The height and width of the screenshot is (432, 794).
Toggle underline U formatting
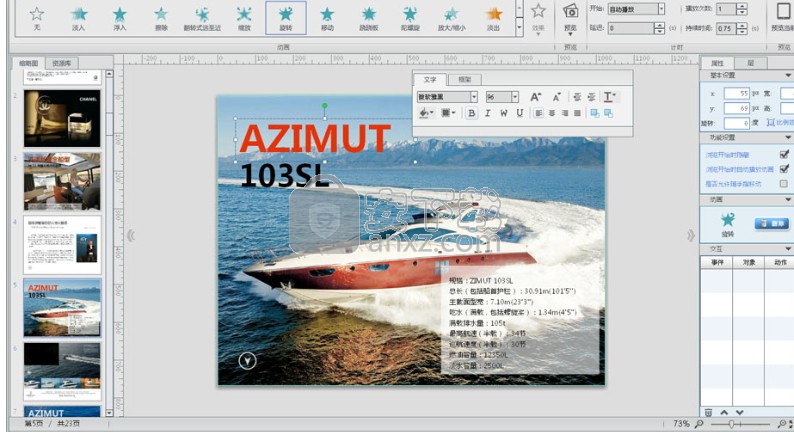[x=520, y=113]
